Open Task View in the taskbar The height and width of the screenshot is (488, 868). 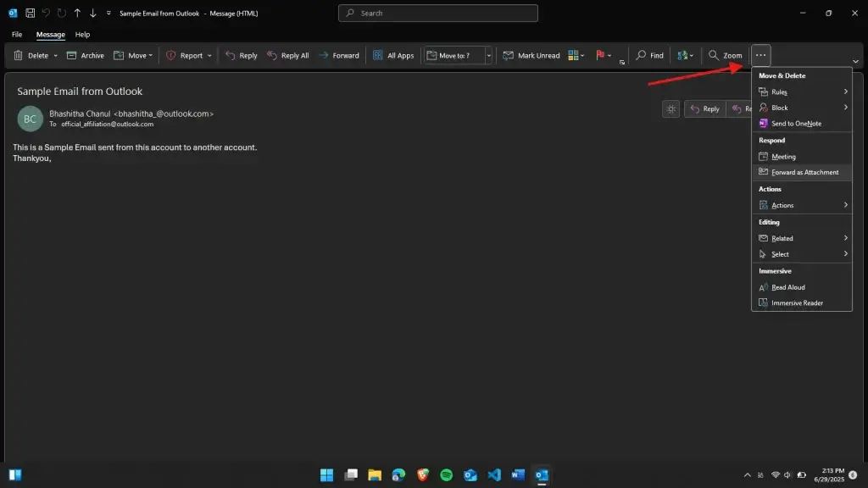click(x=351, y=474)
